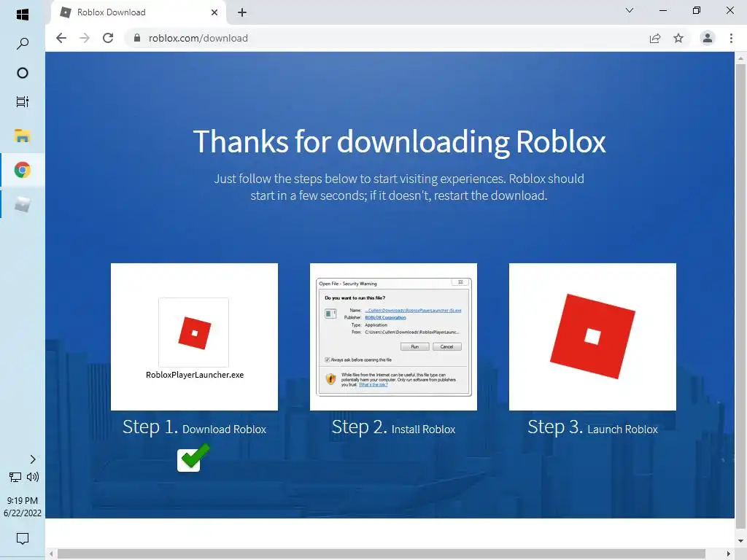
Task: Click the scrollbar down arrow
Action: (740, 541)
